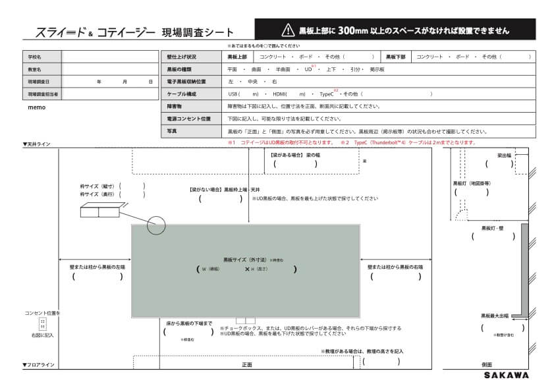Screen dimensions: 554x392
Task: Select 平面 blackboard type
Action: point(232,70)
